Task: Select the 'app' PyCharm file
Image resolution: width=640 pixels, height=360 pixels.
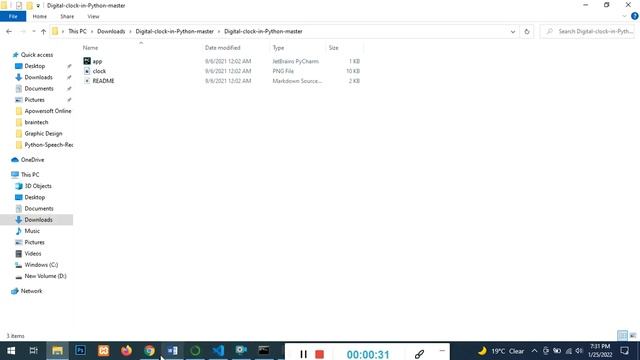Action: (x=97, y=61)
